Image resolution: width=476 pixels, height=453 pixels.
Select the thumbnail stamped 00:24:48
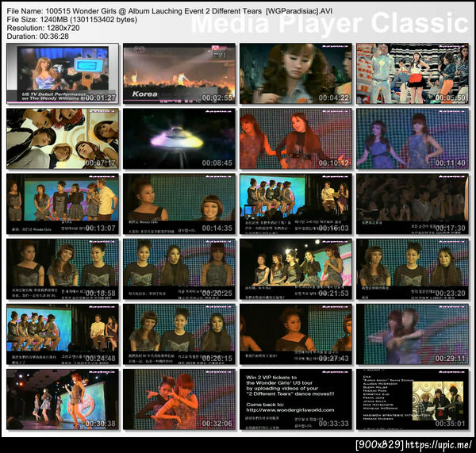click(x=63, y=334)
